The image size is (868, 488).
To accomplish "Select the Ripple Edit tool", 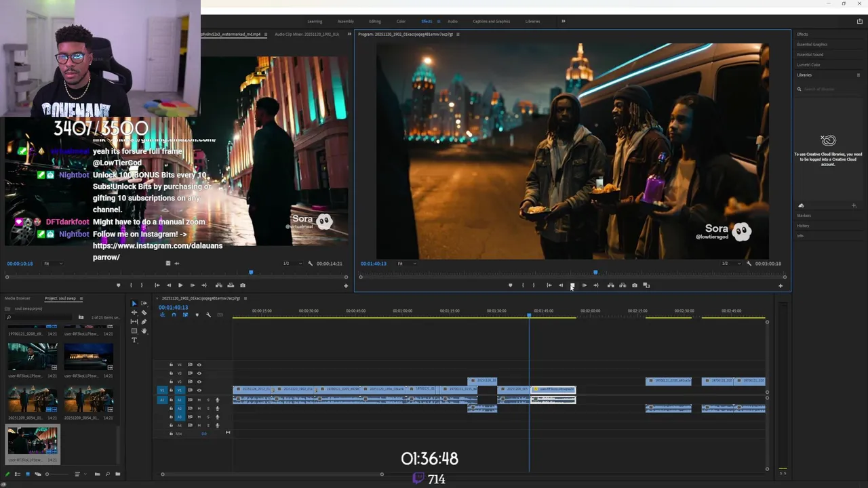I will click(134, 312).
